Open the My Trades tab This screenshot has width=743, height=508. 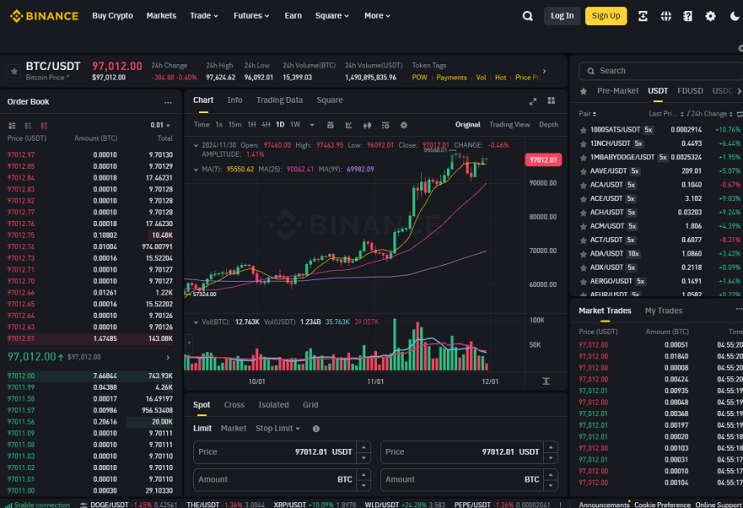point(663,311)
